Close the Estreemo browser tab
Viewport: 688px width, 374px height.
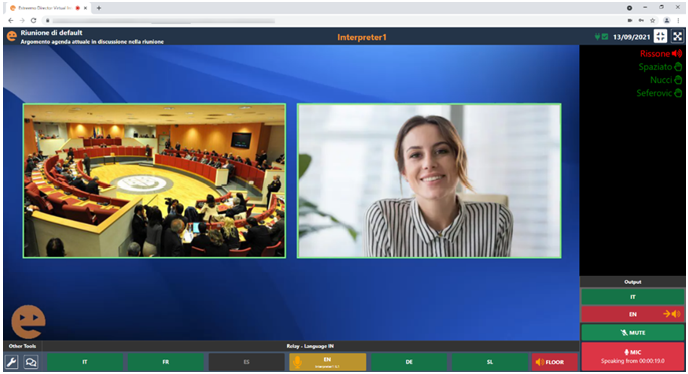(86, 8)
